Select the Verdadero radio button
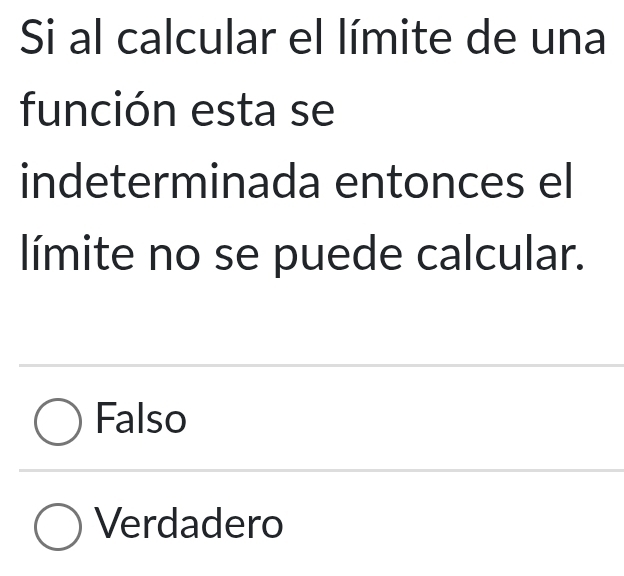The width and height of the screenshot is (624, 576). [x=58, y=527]
